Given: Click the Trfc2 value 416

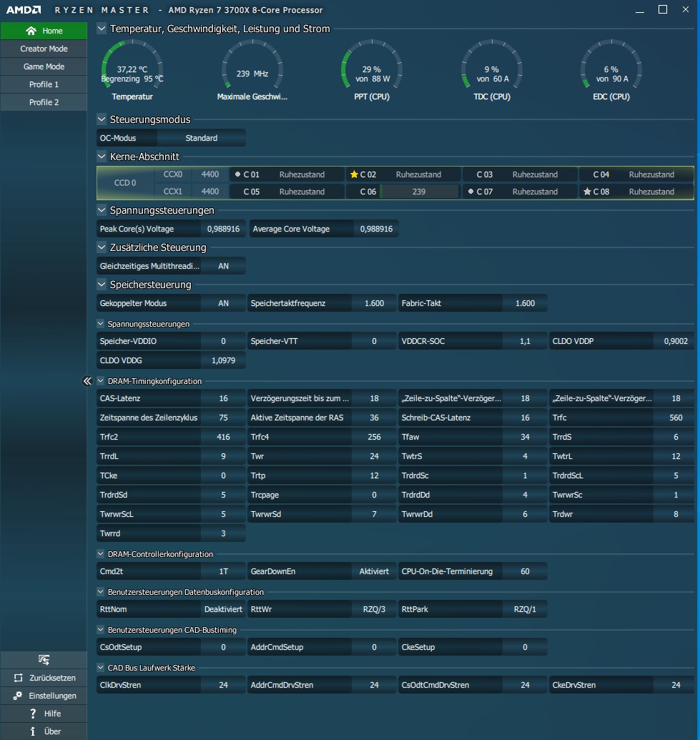Looking at the screenshot, I should (223, 437).
